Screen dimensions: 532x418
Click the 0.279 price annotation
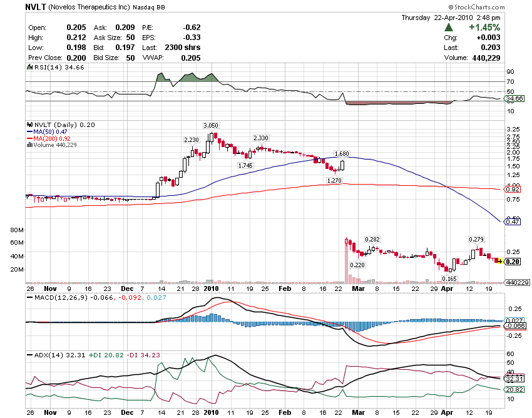coord(476,240)
